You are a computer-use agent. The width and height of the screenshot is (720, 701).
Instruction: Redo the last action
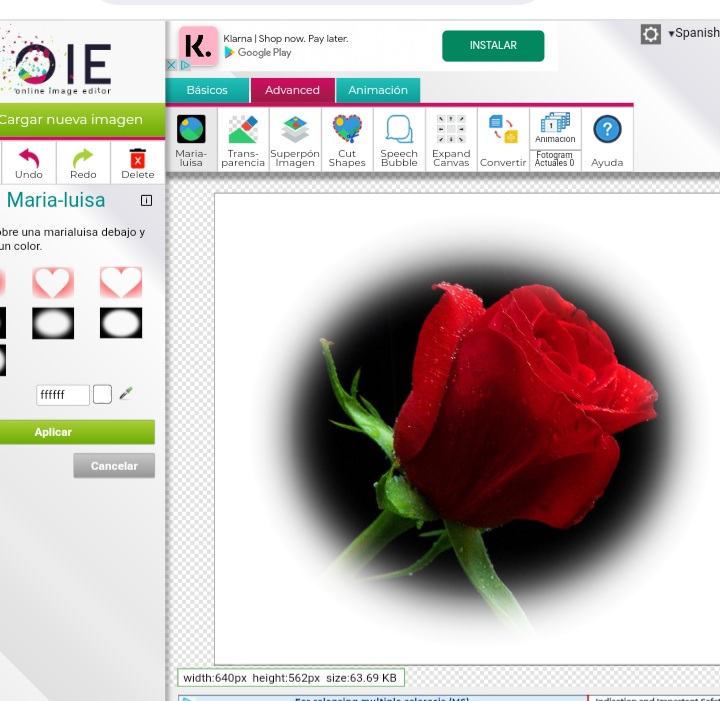(x=83, y=161)
